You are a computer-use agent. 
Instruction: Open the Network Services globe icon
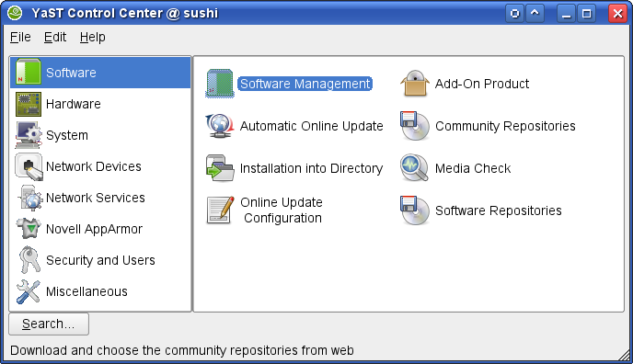29,198
